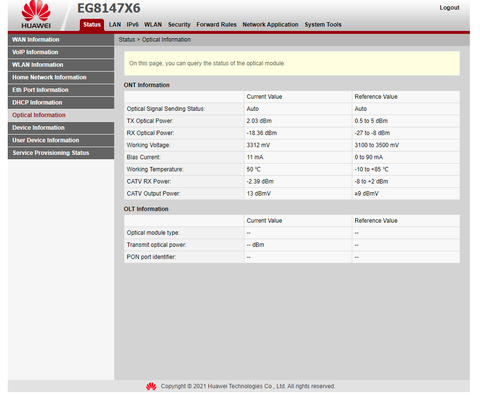Open Device Information page
This screenshot has height=395, width=480.
[61, 128]
